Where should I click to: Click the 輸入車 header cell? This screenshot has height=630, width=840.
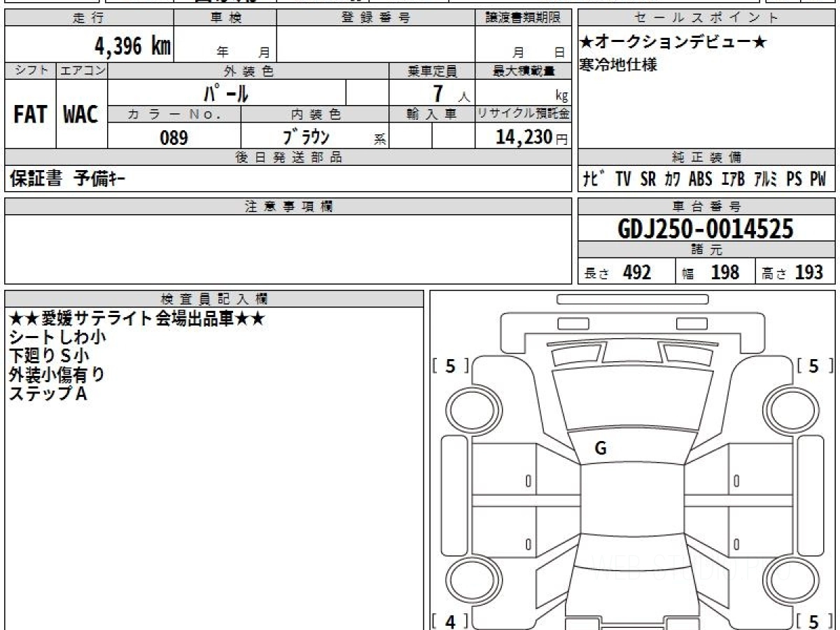[x=432, y=114]
